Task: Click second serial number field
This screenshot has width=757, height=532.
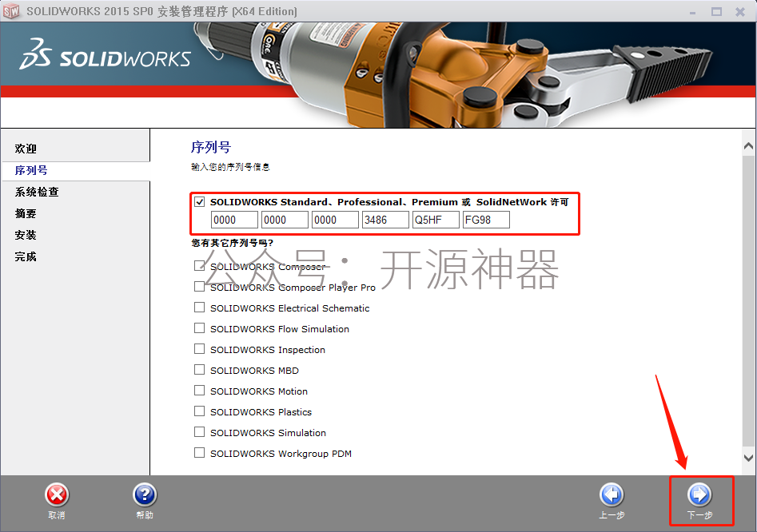Action: (285, 220)
